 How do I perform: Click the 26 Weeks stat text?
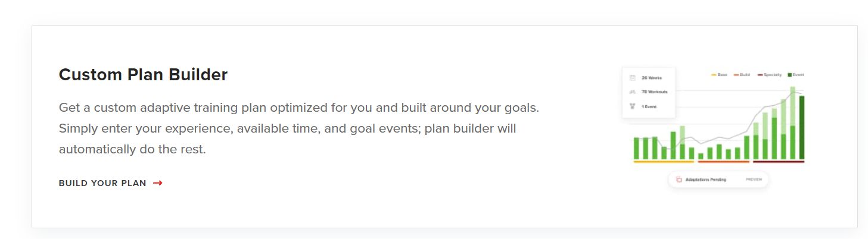click(651, 78)
